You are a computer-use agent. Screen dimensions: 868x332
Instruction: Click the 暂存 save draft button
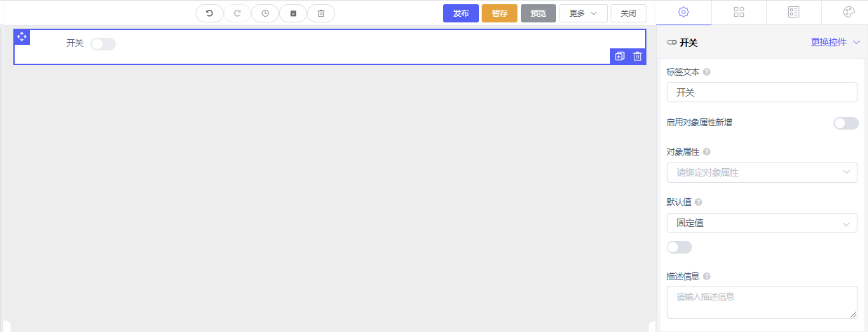coord(499,13)
